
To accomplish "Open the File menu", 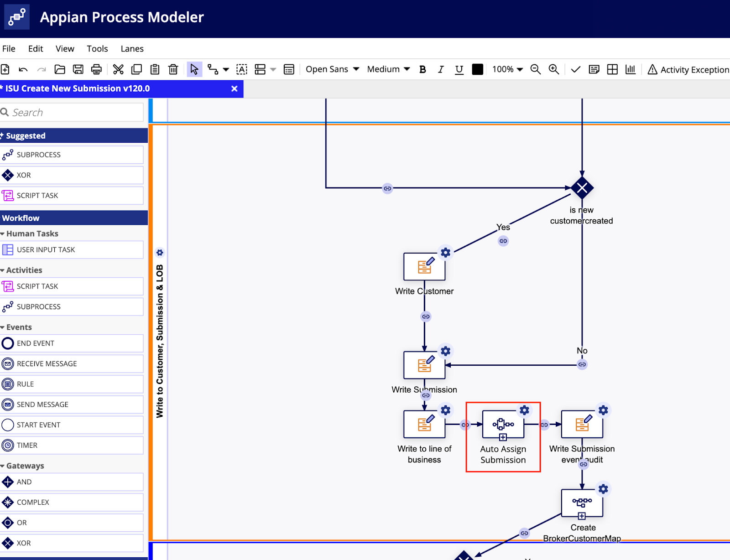I will coord(9,49).
